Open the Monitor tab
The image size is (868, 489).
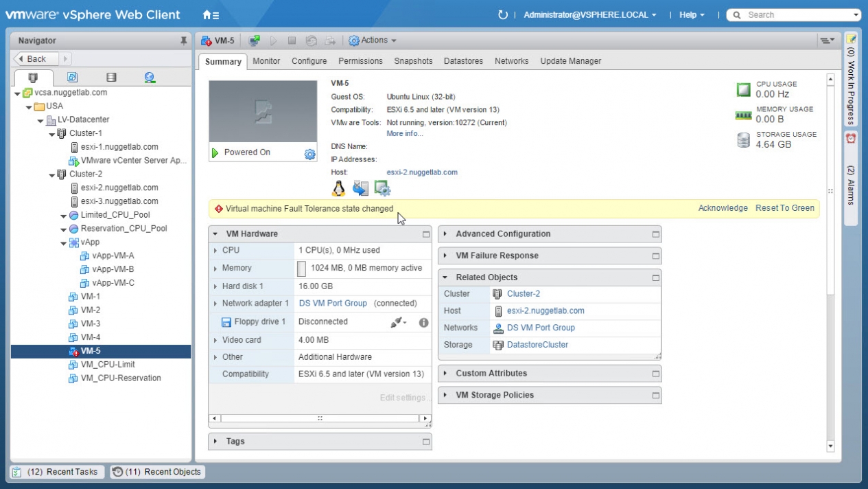266,61
